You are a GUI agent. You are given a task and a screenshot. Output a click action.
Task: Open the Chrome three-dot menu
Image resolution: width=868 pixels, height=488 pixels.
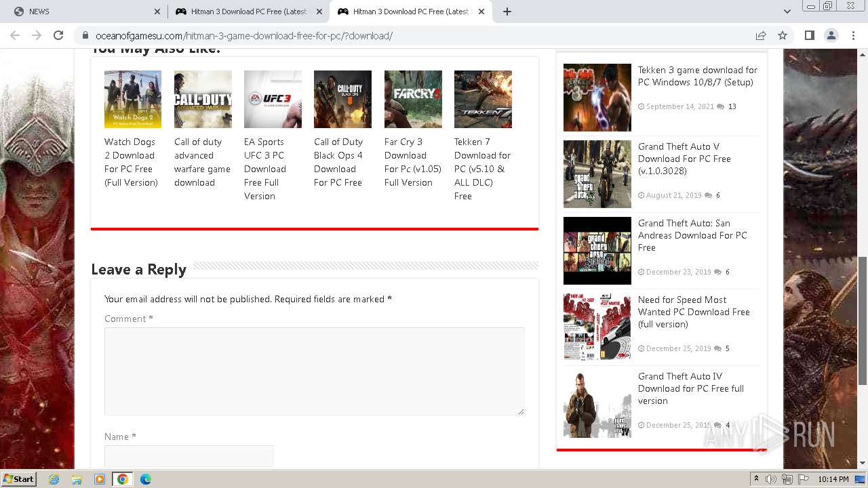click(x=852, y=35)
